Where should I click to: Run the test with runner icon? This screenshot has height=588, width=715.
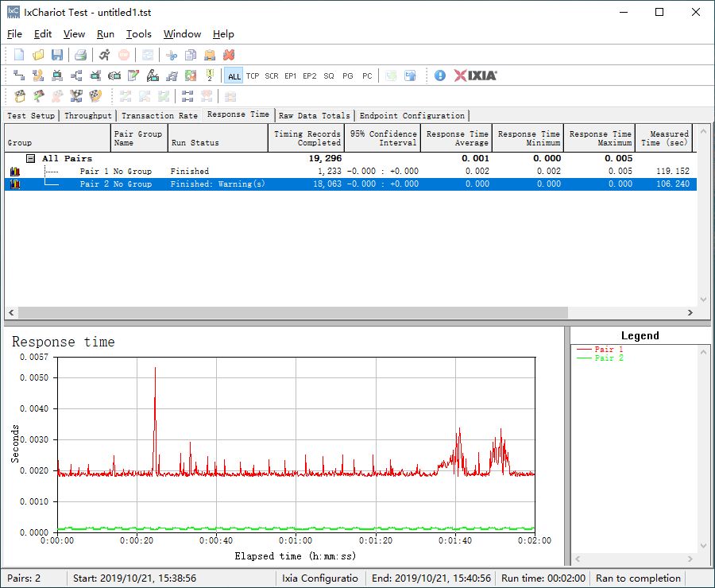point(104,55)
